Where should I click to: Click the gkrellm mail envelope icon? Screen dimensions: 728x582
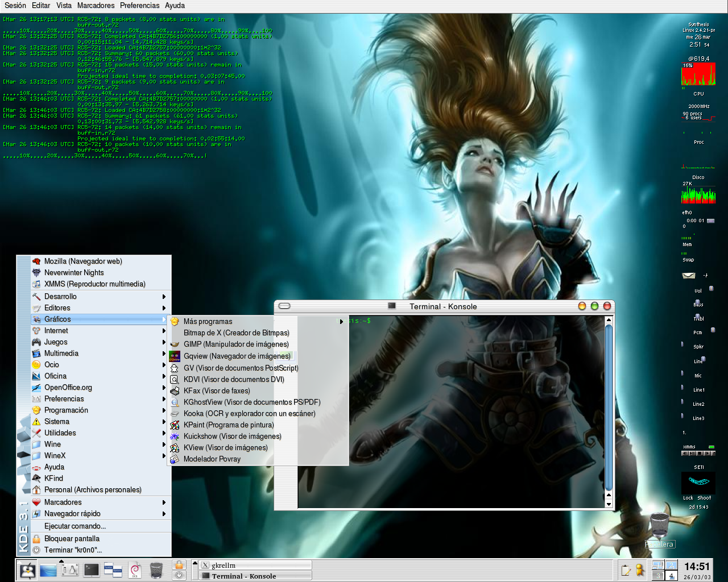[x=689, y=276]
